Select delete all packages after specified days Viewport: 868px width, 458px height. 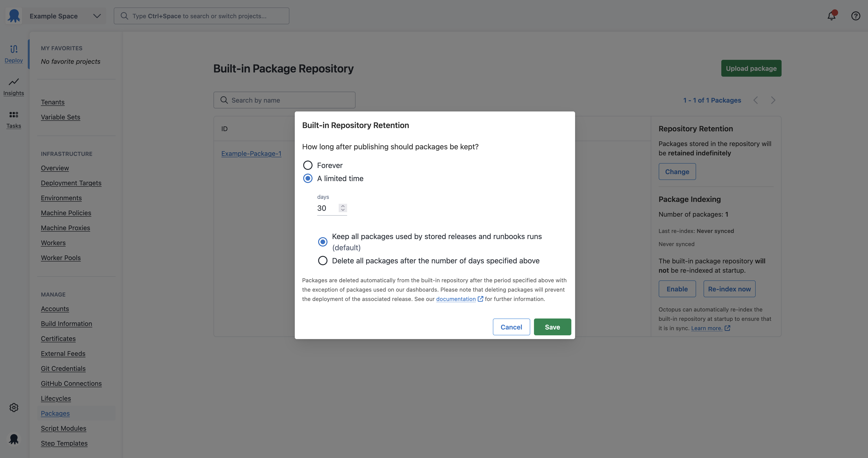(x=323, y=261)
